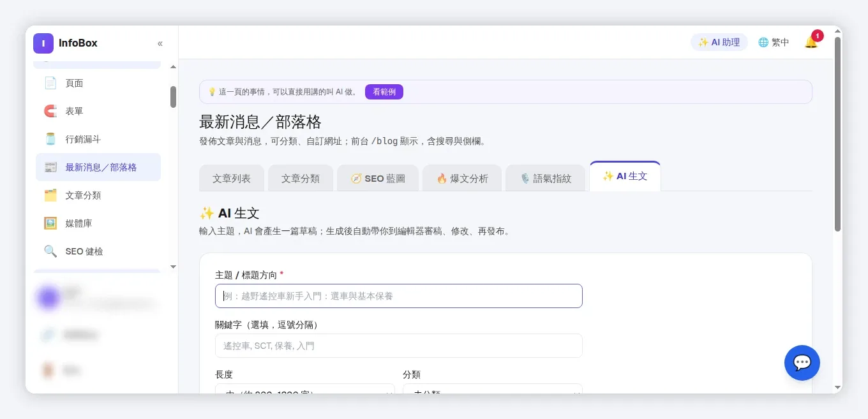The height and width of the screenshot is (419, 868).
Task: Open the 表單 sidebar item
Action: (x=98, y=111)
